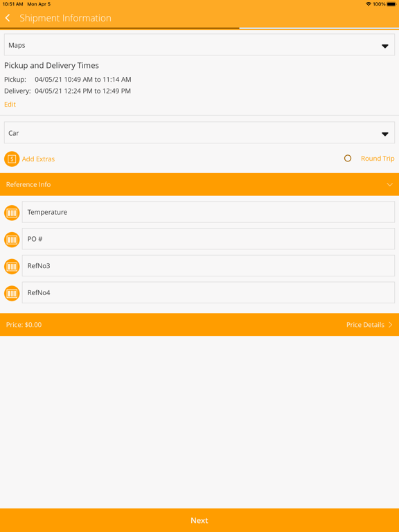Open Price Details

(369, 325)
